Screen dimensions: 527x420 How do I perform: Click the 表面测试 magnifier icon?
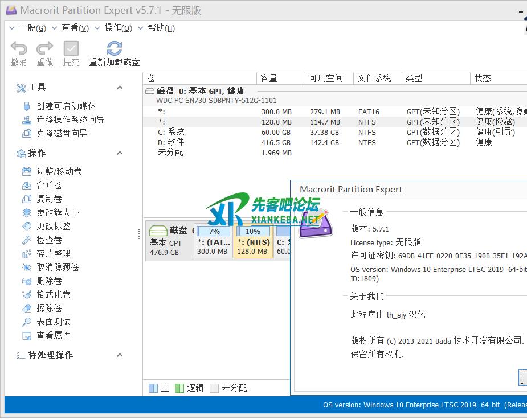tap(26, 322)
